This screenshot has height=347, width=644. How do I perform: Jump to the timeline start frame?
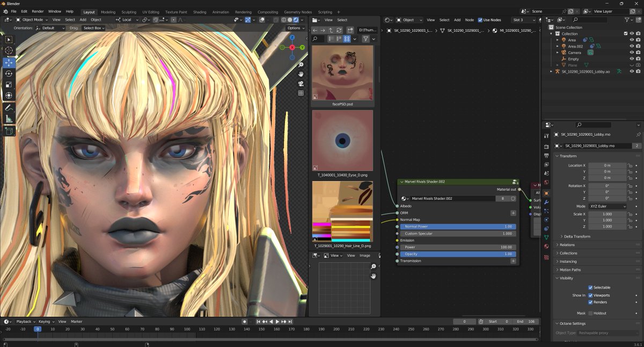tap(259, 322)
